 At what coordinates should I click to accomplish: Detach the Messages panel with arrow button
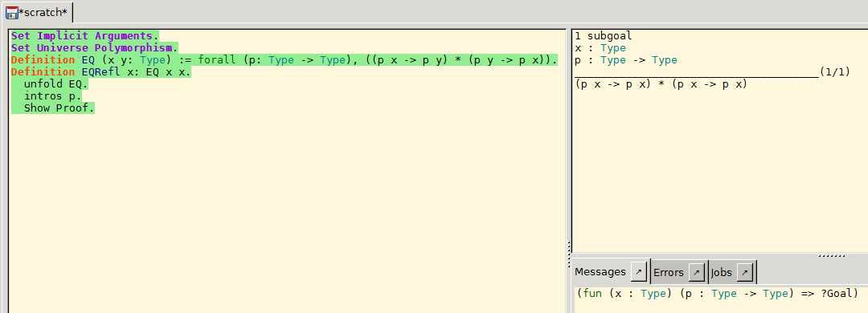[639, 272]
